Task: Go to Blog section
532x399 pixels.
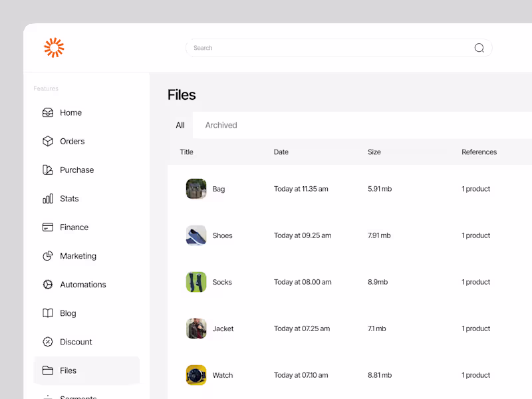Action: (68, 313)
